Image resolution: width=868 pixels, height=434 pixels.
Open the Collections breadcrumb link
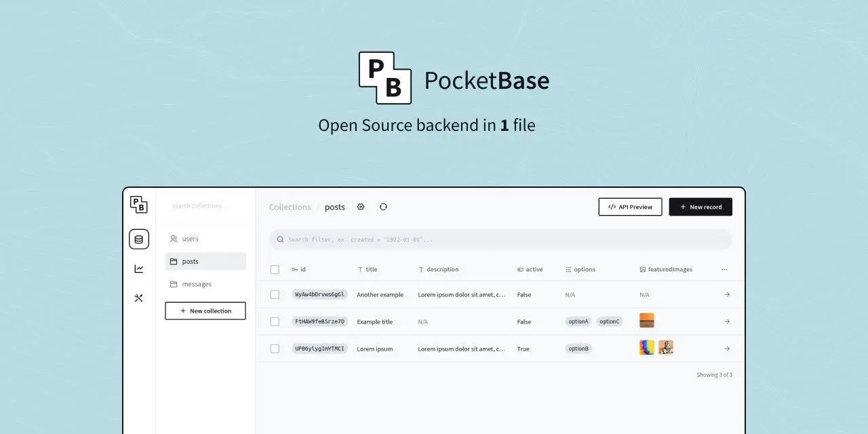[x=290, y=207]
